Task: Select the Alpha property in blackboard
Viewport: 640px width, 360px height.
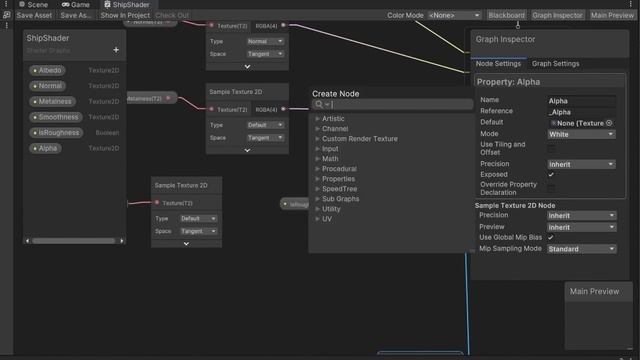Action: pos(45,148)
